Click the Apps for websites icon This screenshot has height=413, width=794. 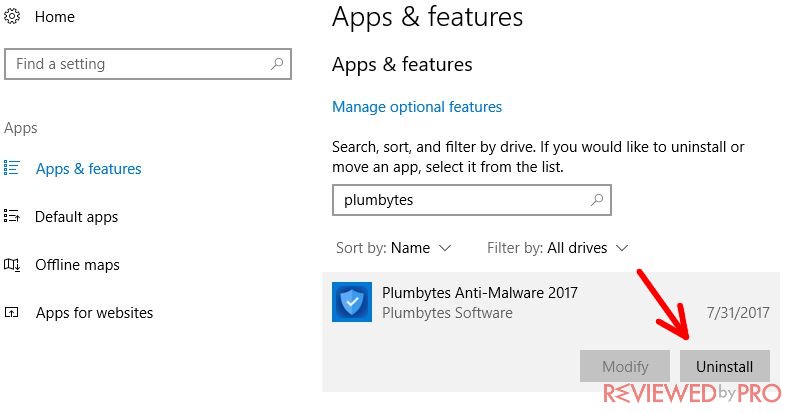12,312
